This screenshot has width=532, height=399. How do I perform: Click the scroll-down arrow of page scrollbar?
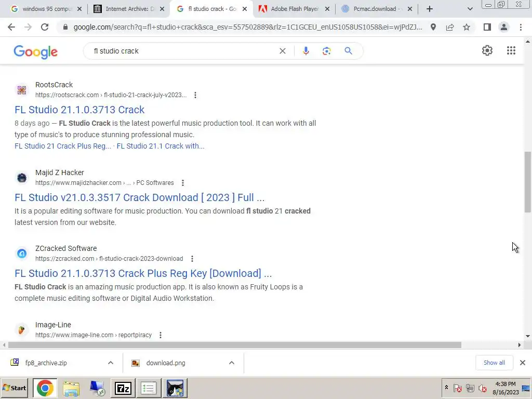coord(528,336)
